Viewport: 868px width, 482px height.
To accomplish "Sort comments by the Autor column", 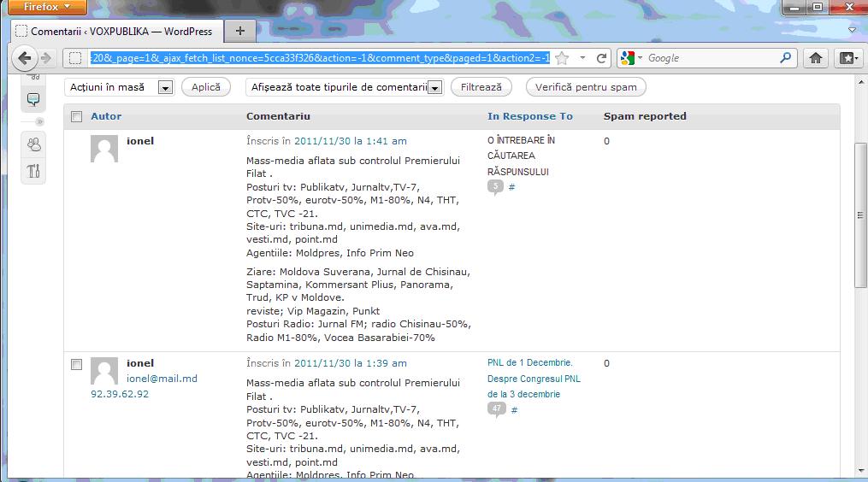I will click(x=106, y=116).
